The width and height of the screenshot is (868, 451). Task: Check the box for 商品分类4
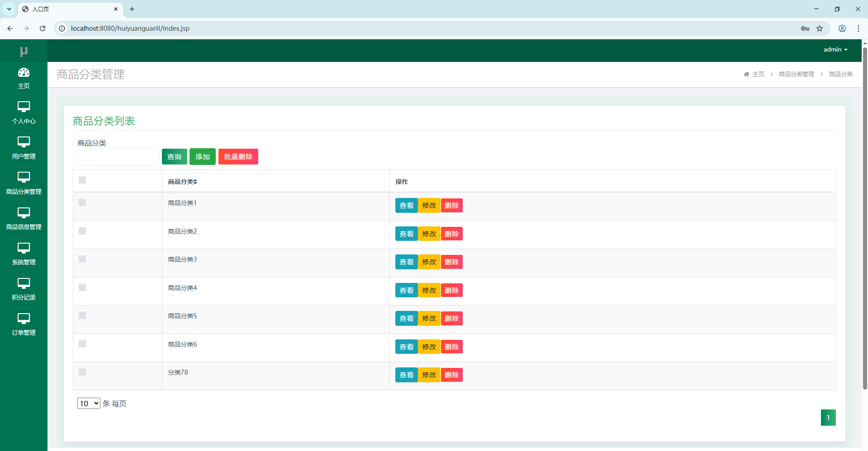[82, 287]
